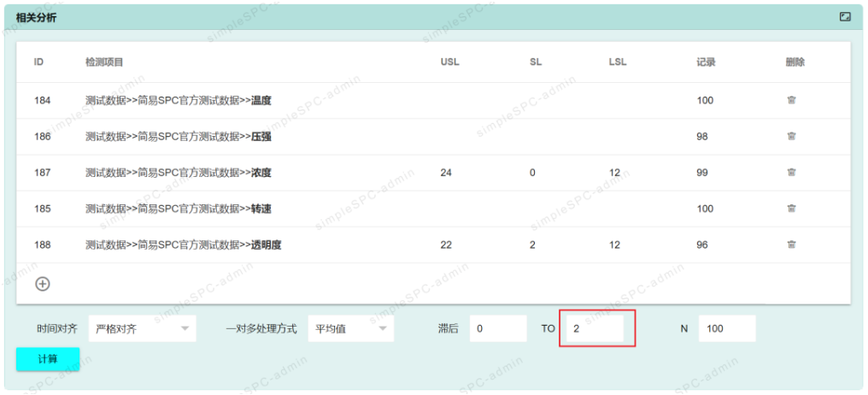Viewport: 868px width, 395px height.
Task: Click the 记录 column header
Action: click(706, 62)
